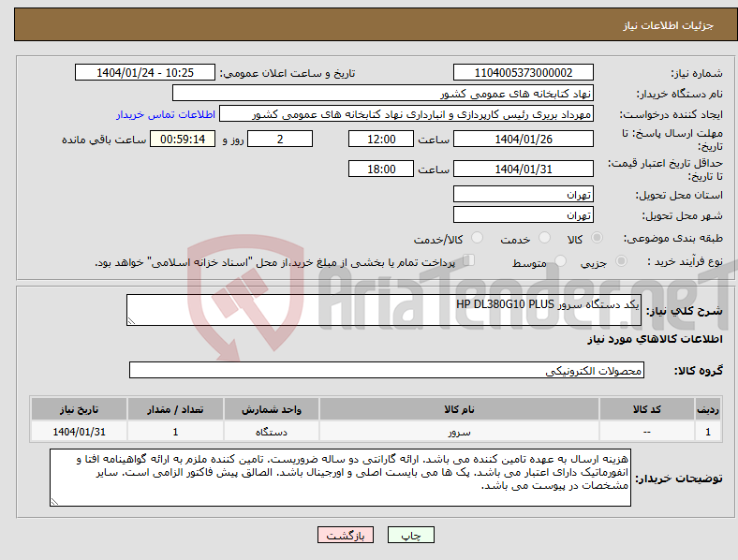
Task: Click the validity time field 18:00
Action: (381, 169)
